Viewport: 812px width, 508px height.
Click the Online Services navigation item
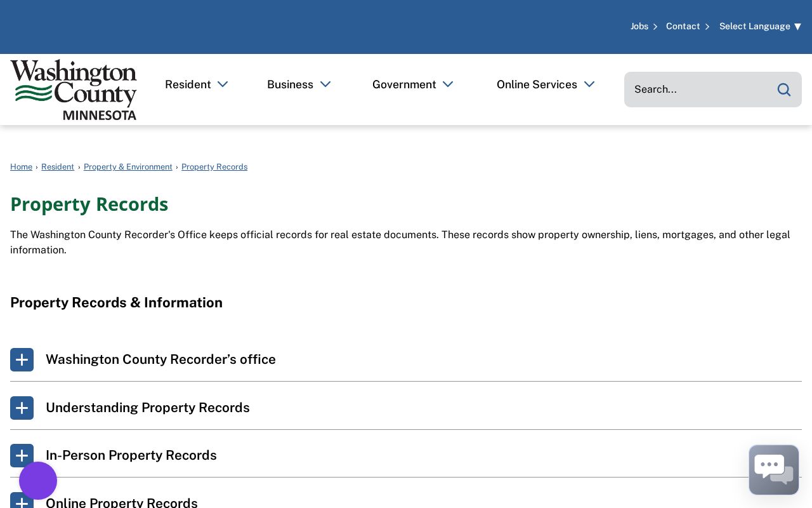[x=537, y=84]
